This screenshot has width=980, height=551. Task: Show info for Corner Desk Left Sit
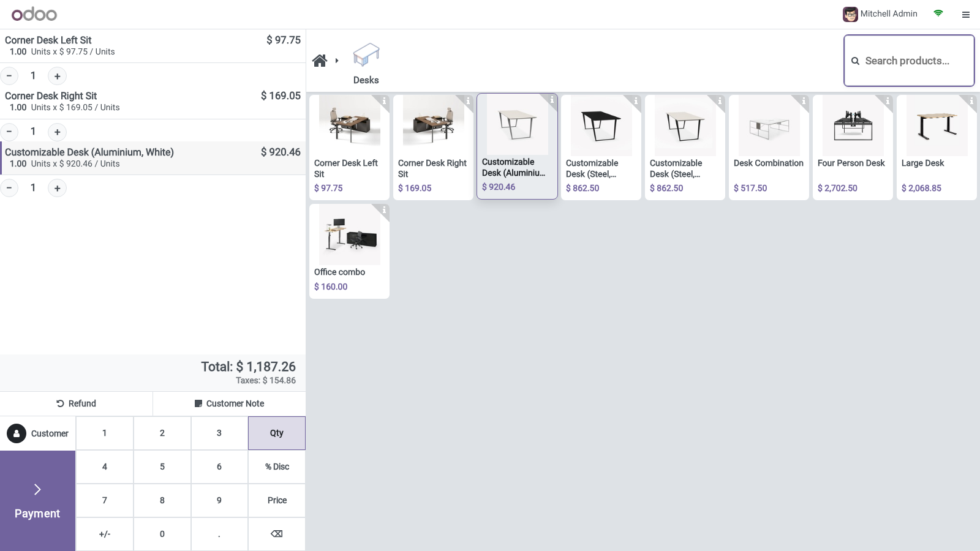[x=384, y=100]
